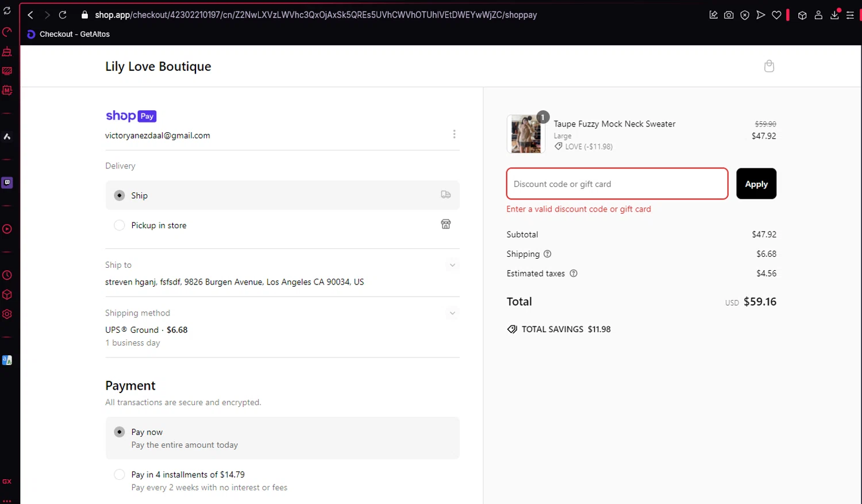The height and width of the screenshot is (504, 862).
Task: Click UPS Ground $6.68 shipping text
Action: [x=147, y=330]
